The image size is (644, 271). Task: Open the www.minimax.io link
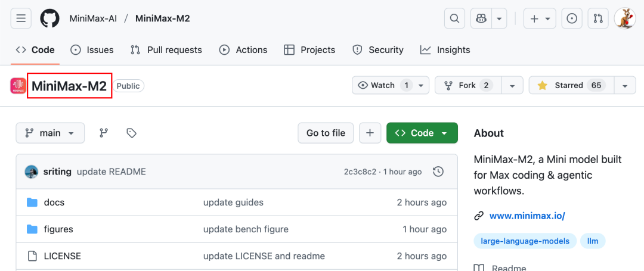click(527, 216)
